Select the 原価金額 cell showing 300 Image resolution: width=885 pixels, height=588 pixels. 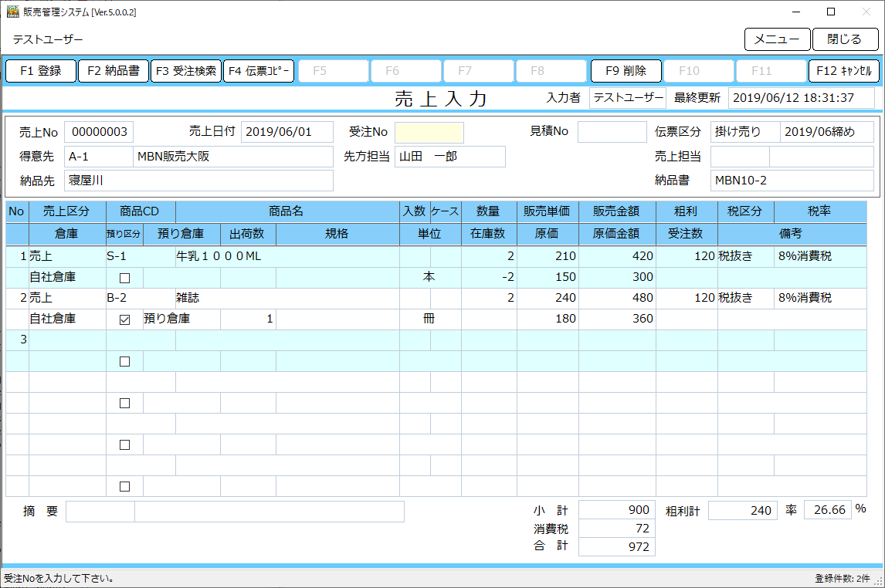tap(617, 277)
